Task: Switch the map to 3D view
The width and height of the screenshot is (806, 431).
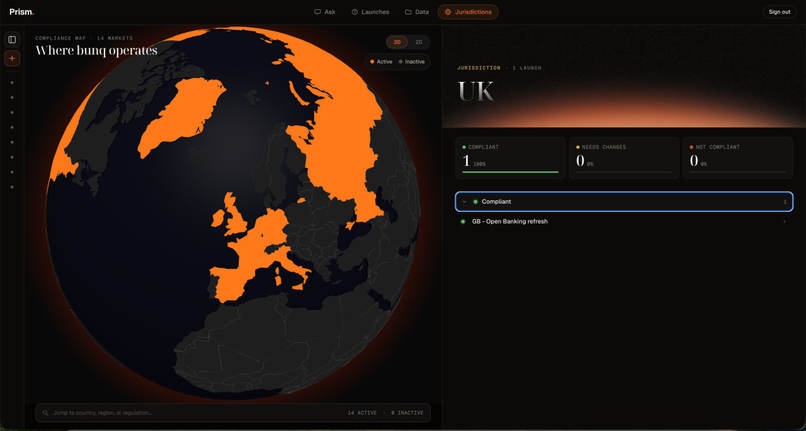Action: pos(397,42)
